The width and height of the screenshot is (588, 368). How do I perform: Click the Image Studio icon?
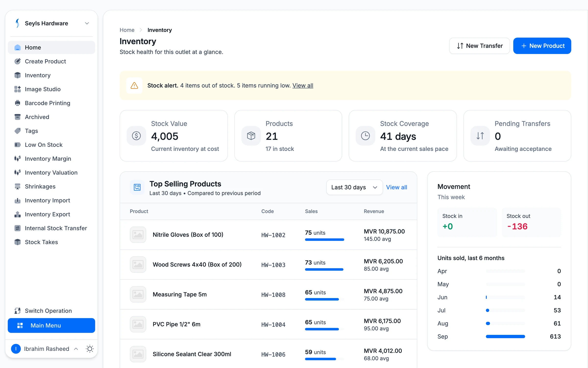point(17,89)
